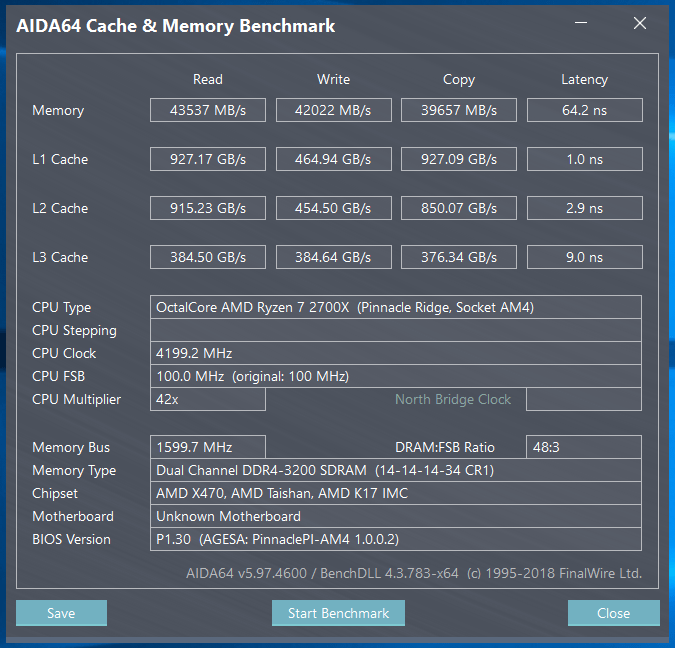
Task: Select L1 Cache Latency 1.0 ns
Action: tap(585, 159)
